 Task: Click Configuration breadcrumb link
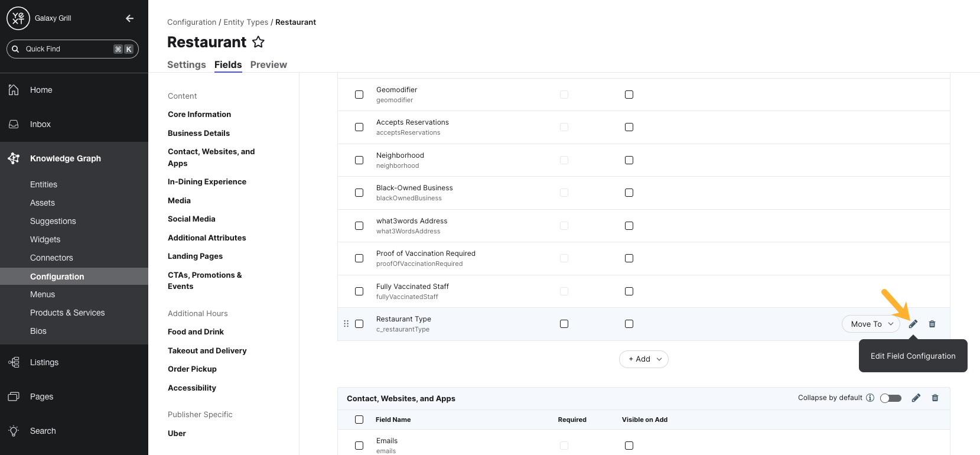click(192, 22)
